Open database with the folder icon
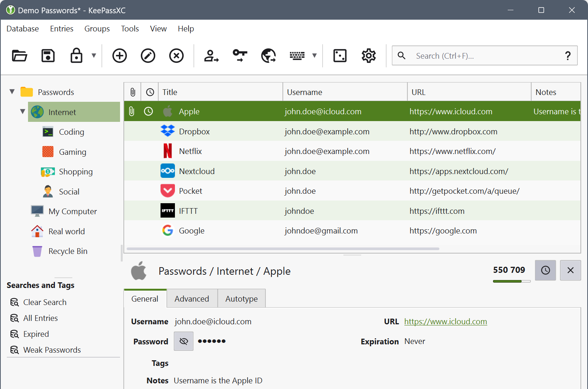 [x=19, y=56]
